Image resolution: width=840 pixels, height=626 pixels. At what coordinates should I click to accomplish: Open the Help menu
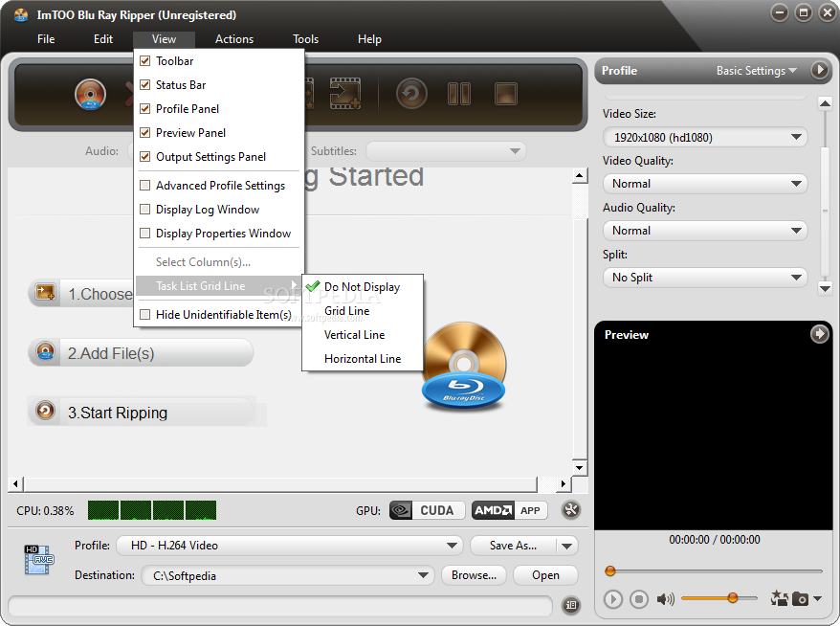point(369,39)
